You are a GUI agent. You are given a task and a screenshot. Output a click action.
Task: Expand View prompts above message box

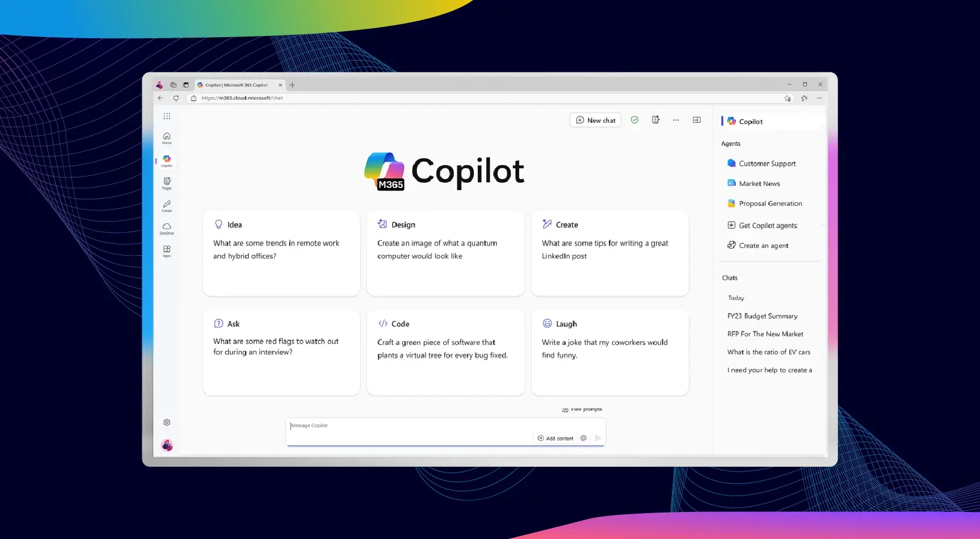[582, 410]
